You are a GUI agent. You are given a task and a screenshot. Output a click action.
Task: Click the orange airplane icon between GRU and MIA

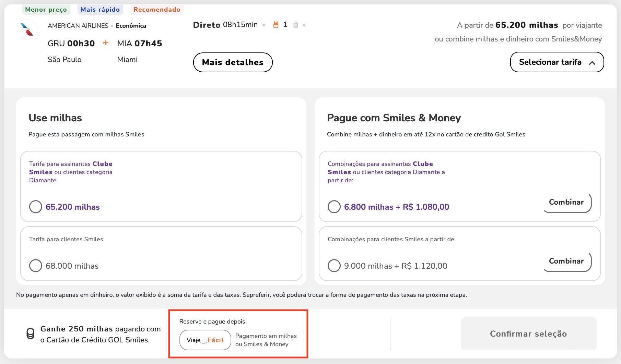click(106, 43)
